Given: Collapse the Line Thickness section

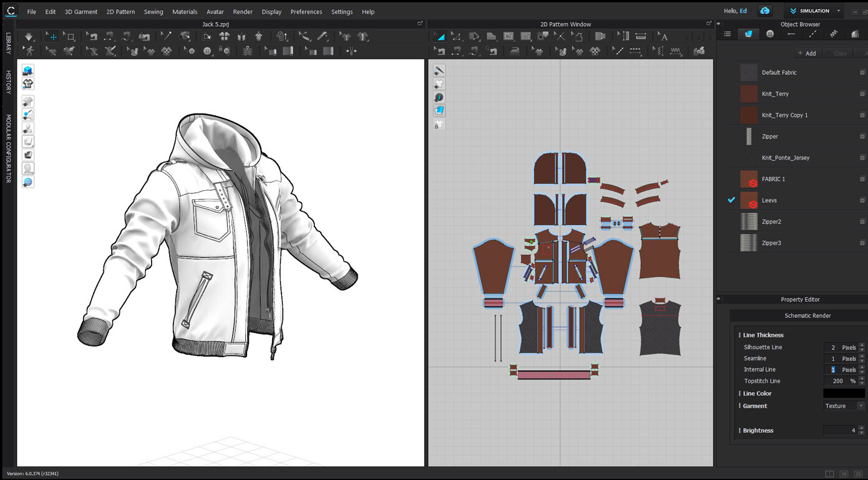Looking at the screenshot, I should point(741,335).
